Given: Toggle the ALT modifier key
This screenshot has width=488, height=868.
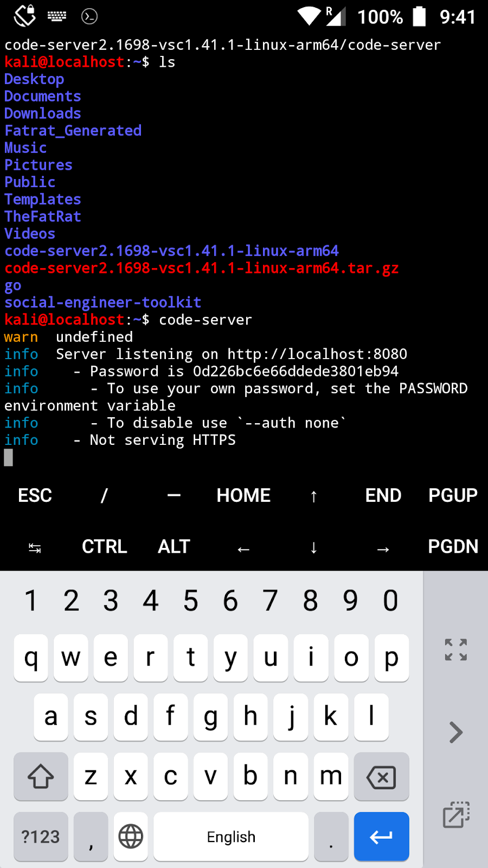Looking at the screenshot, I should click(x=174, y=546).
